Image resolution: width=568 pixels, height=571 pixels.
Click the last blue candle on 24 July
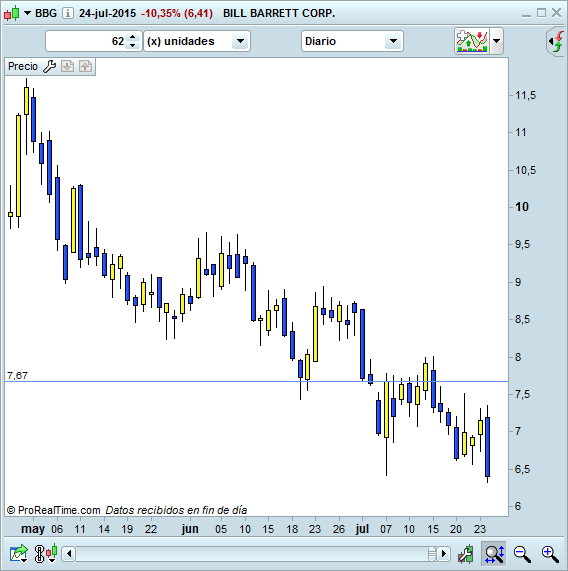click(x=488, y=447)
